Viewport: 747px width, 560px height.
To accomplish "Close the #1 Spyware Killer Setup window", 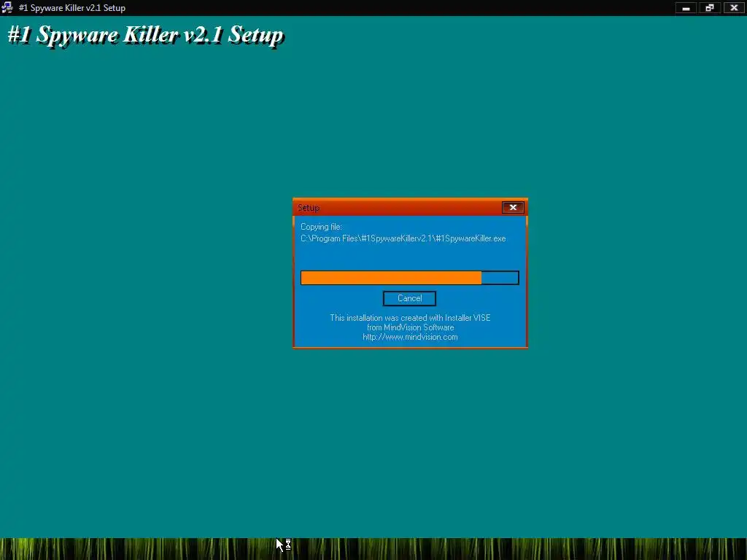I will (x=734, y=7).
